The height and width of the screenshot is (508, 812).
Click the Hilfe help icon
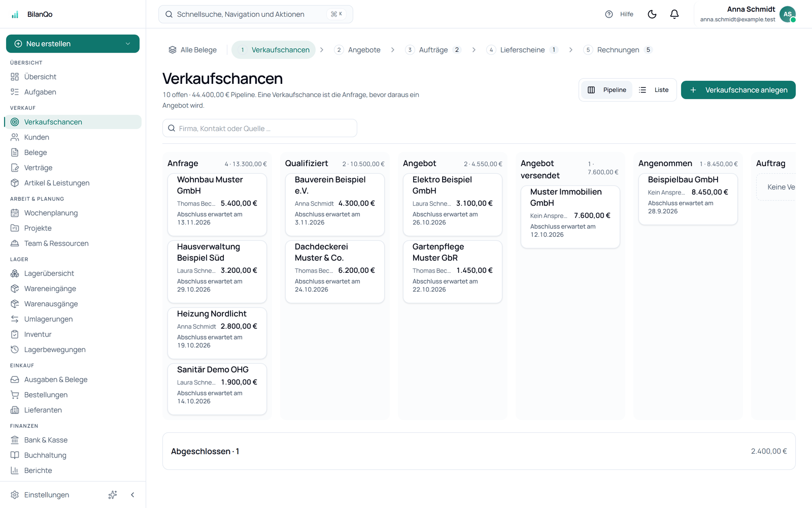click(609, 14)
